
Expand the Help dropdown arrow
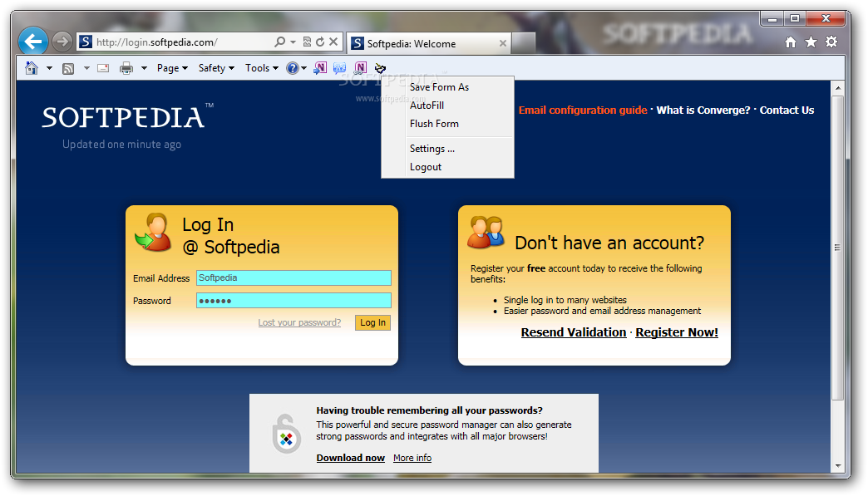(304, 69)
